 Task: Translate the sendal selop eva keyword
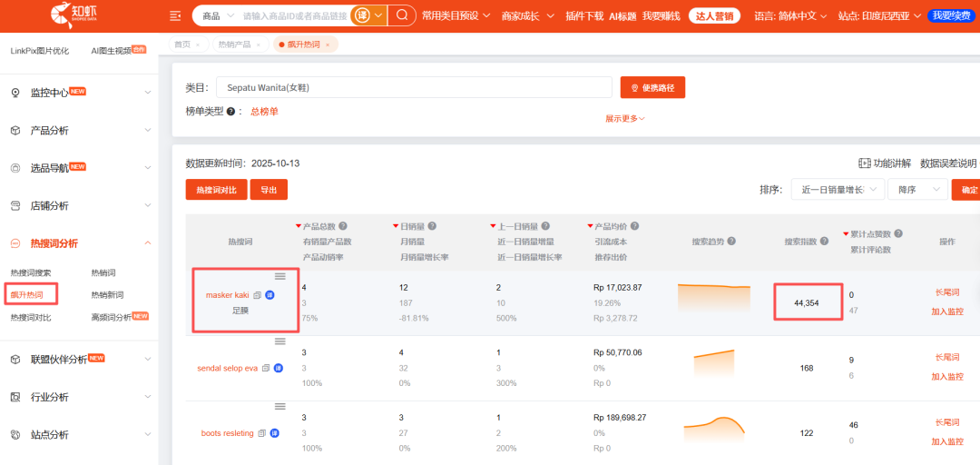coord(279,368)
